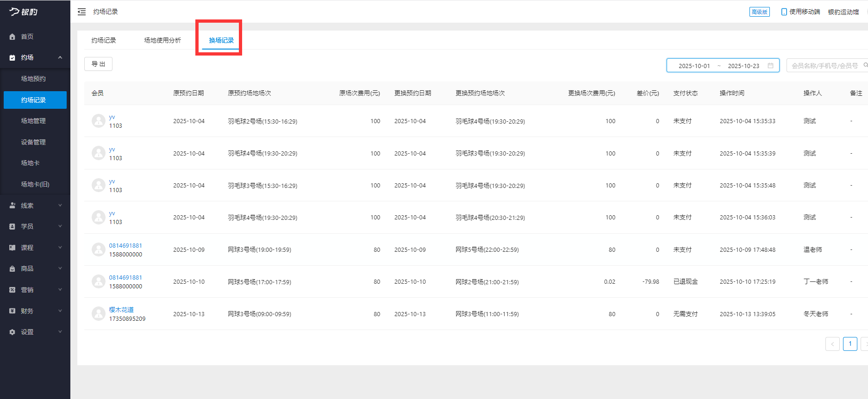Image resolution: width=868 pixels, height=399 pixels.
Task: Collapse the sidebar with the hamburger menu icon
Action: (82, 12)
